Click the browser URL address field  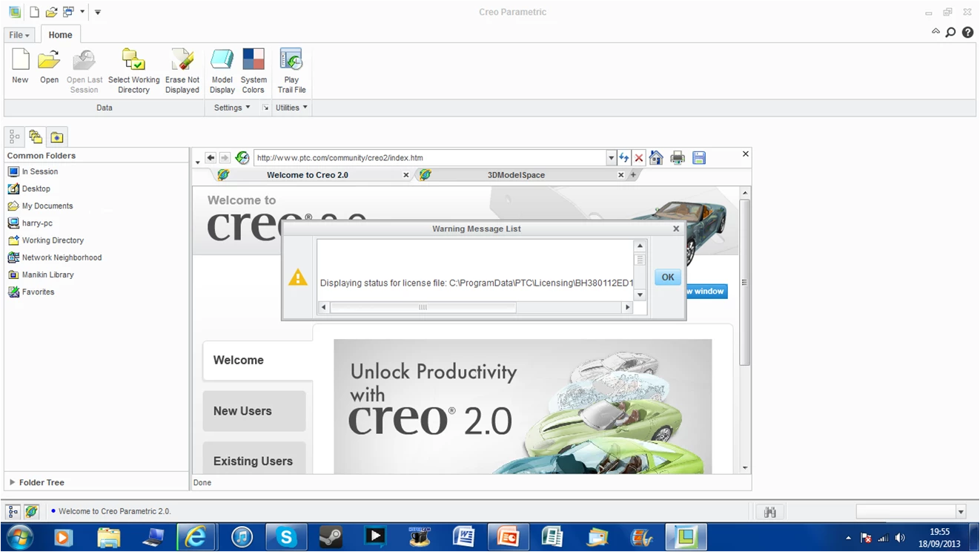[430, 157]
